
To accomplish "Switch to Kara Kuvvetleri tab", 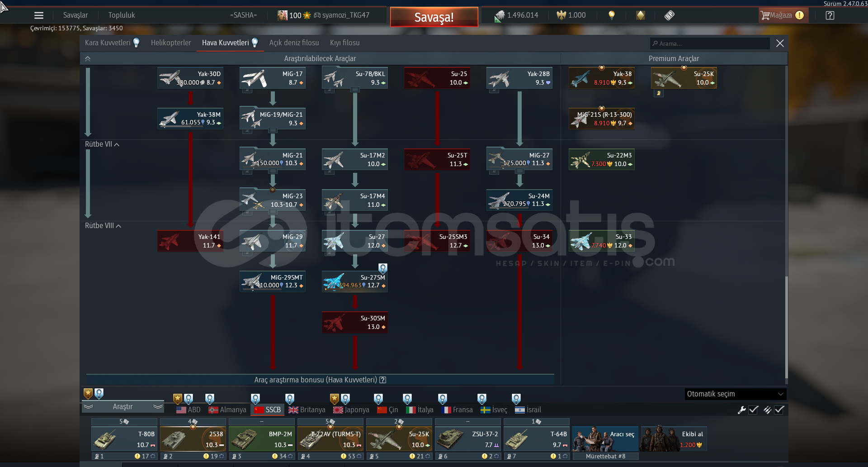I will 112,43.
